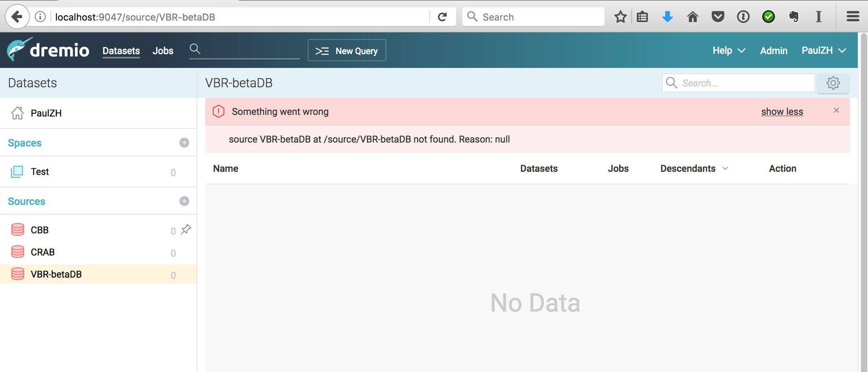
Task: Click the VBR-betaDB database icon
Action: 18,274
